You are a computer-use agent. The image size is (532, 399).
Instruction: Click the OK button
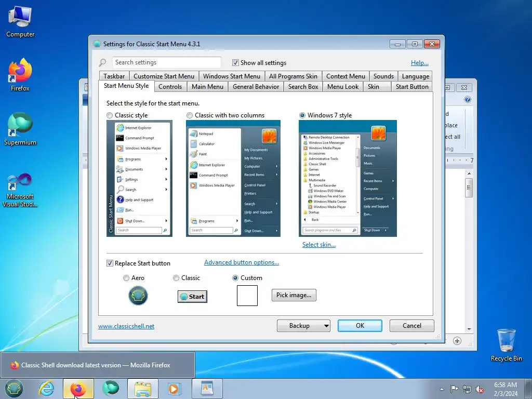pyautogui.click(x=360, y=326)
